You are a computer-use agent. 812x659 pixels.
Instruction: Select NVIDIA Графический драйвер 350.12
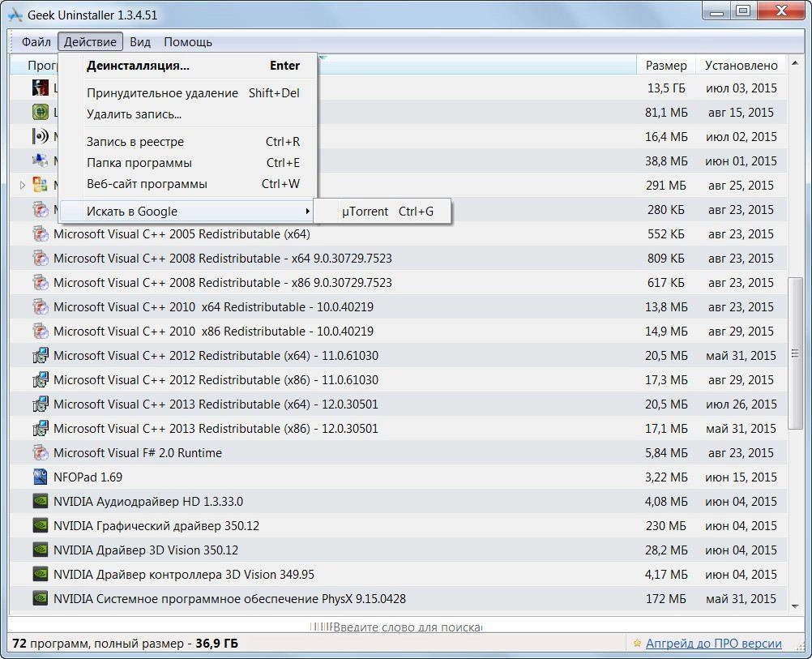pyautogui.click(x=398, y=526)
